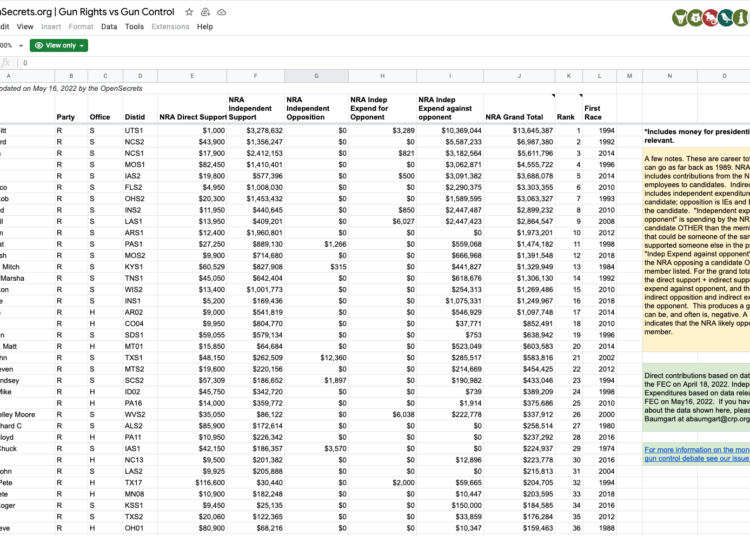The width and height of the screenshot is (750, 536).
Task: Click the add to Drive icon
Action: click(x=205, y=12)
